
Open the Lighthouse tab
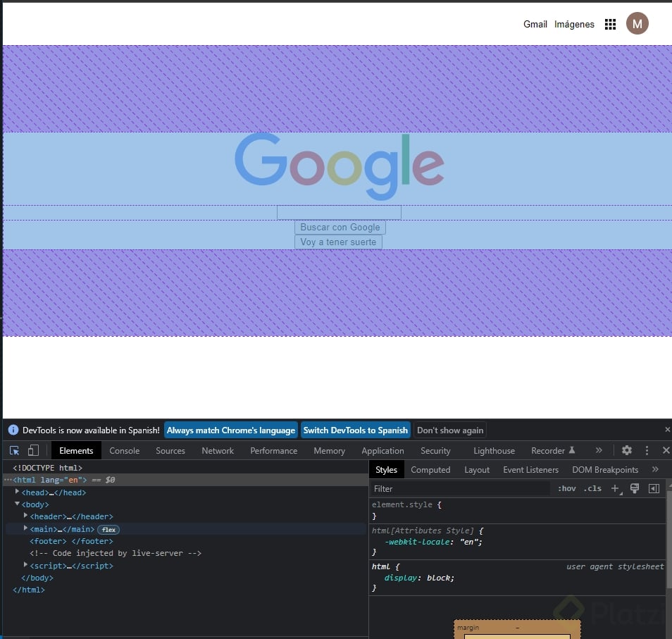pos(494,451)
